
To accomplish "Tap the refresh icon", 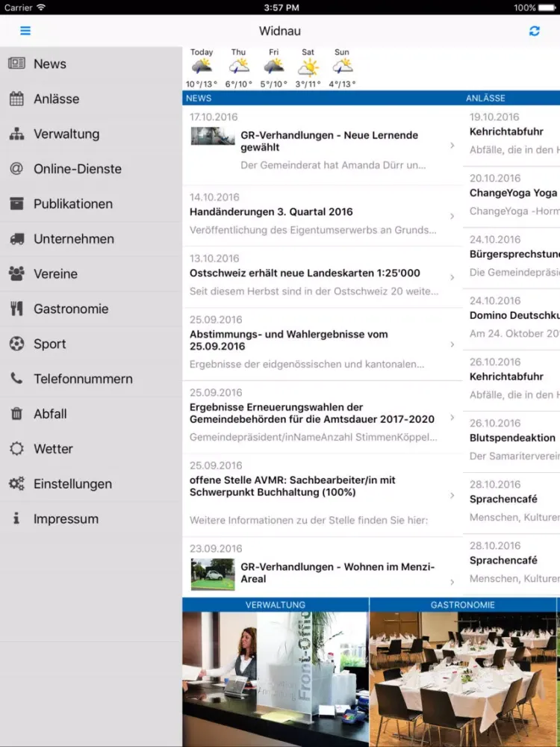I will pos(535,31).
